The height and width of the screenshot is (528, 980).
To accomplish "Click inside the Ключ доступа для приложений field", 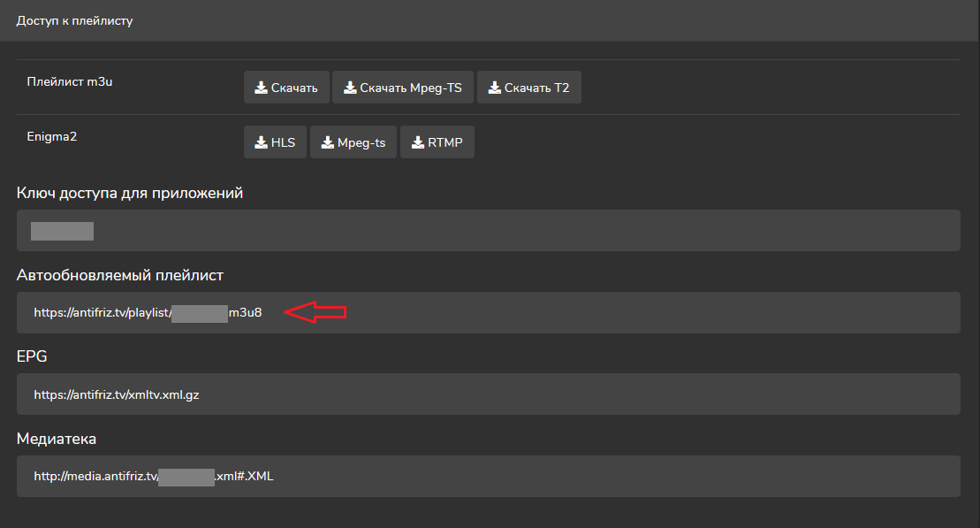I will pyautogui.click(x=488, y=231).
